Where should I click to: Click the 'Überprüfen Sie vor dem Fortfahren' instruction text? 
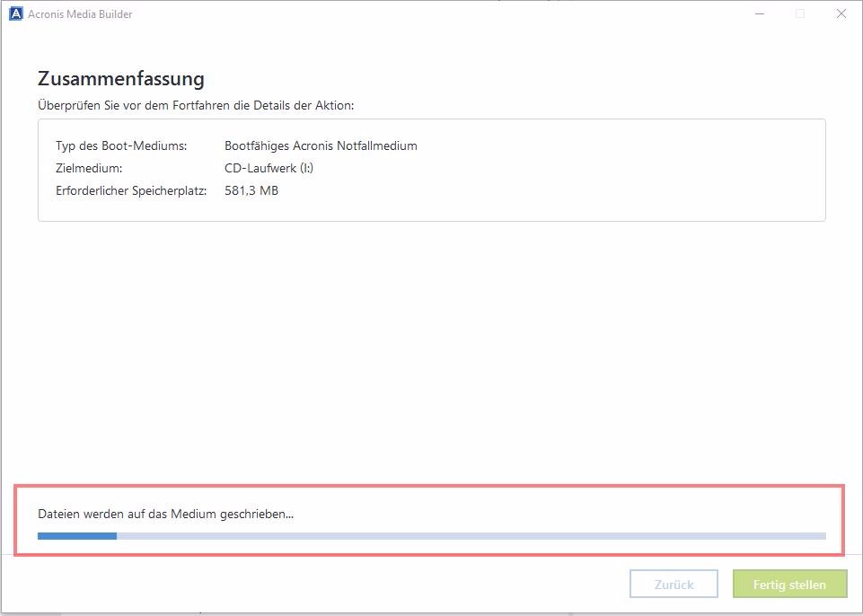coord(196,105)
